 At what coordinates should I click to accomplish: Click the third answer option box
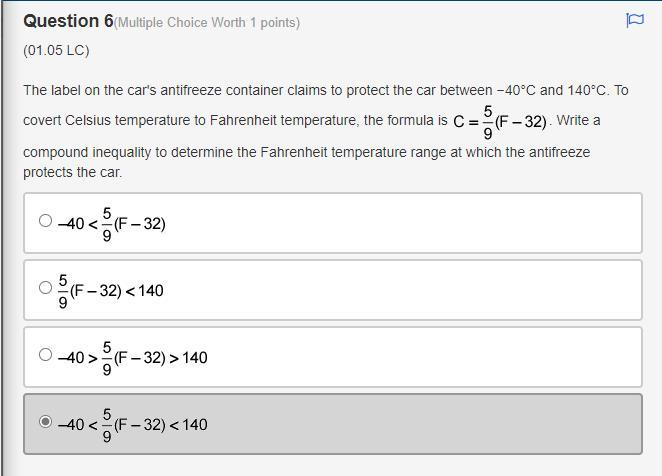[400, 357]
